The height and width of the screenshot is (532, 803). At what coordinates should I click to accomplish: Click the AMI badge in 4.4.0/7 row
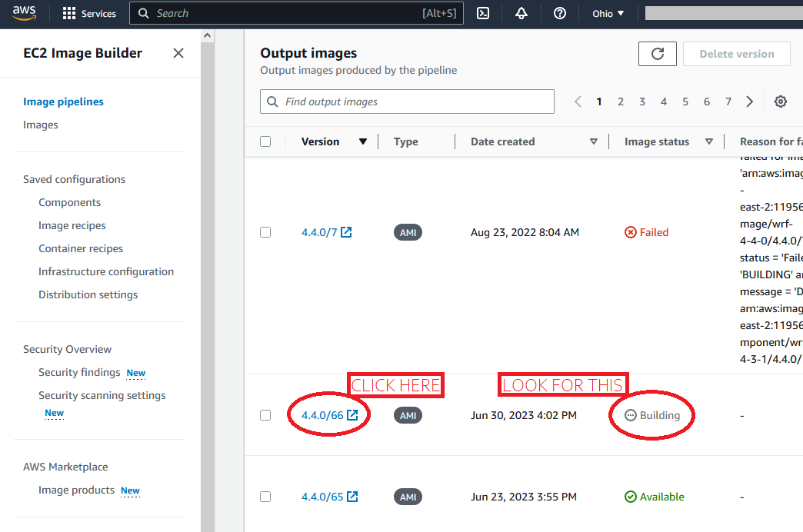point(408,232)
